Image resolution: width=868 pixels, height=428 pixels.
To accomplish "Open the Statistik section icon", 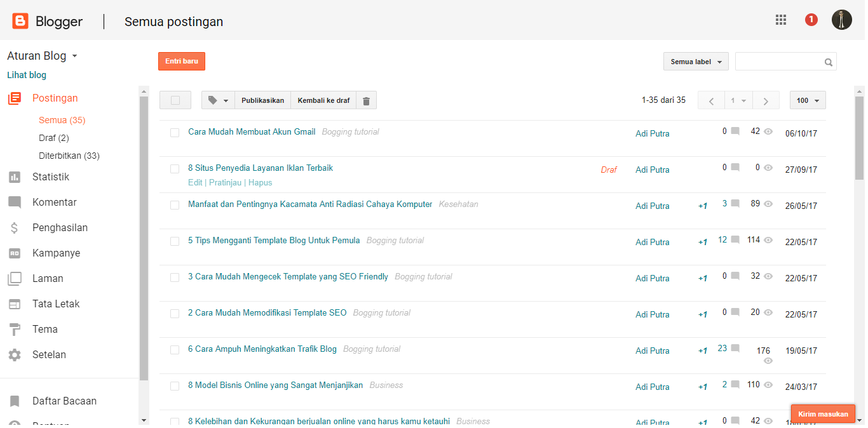I will point(15,177).
